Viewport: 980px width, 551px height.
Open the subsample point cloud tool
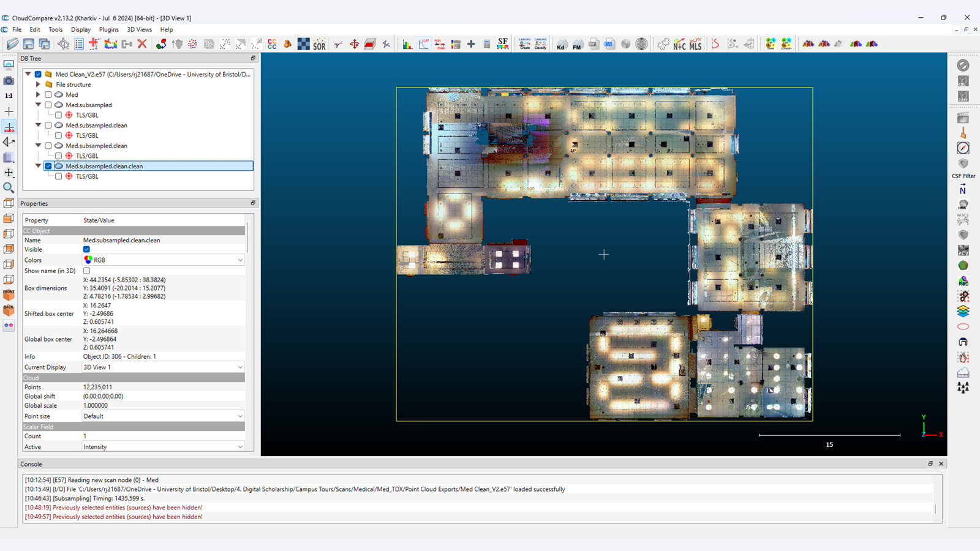[x=192, y=44]
